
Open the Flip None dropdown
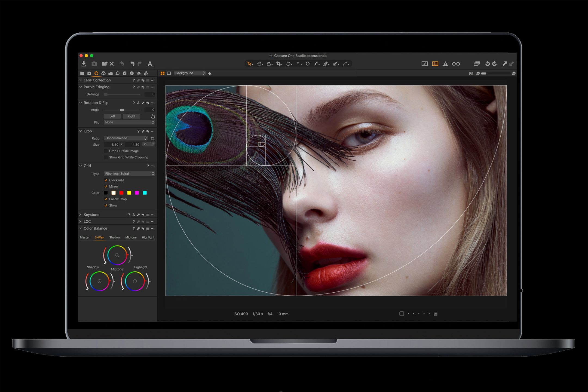(x=129, y=122)
